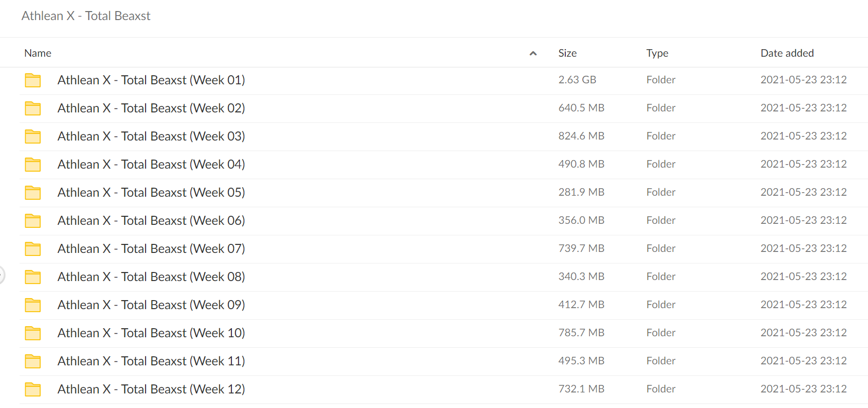Click the Week 09 folder icon
This screenshot has height=408, width=868.
point(33,305)
